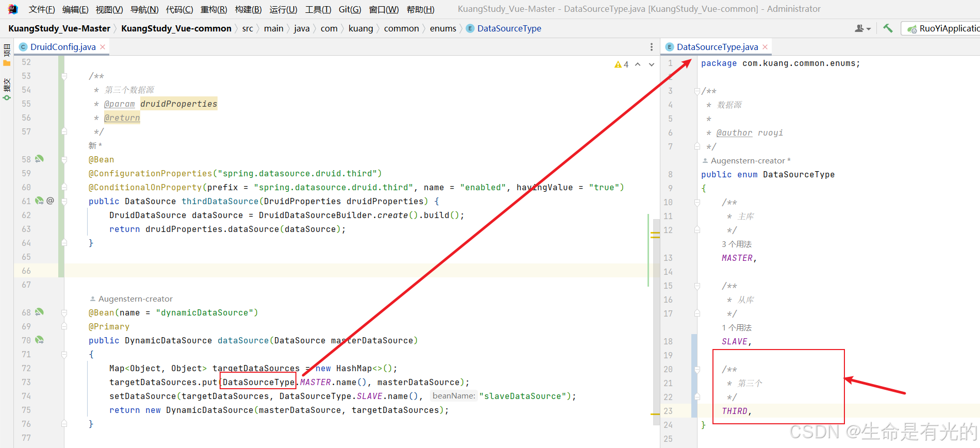Collapse the @Bean annotations block at line 68
The image size is (980, 448).
pyautogui.click(x=64, y=312)
